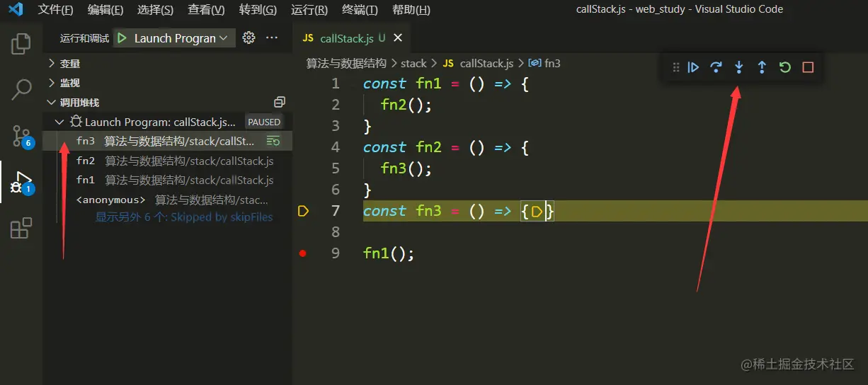Click the VS Code logo icon
Viewport: 868px width, 385px height.
(16, 10)
